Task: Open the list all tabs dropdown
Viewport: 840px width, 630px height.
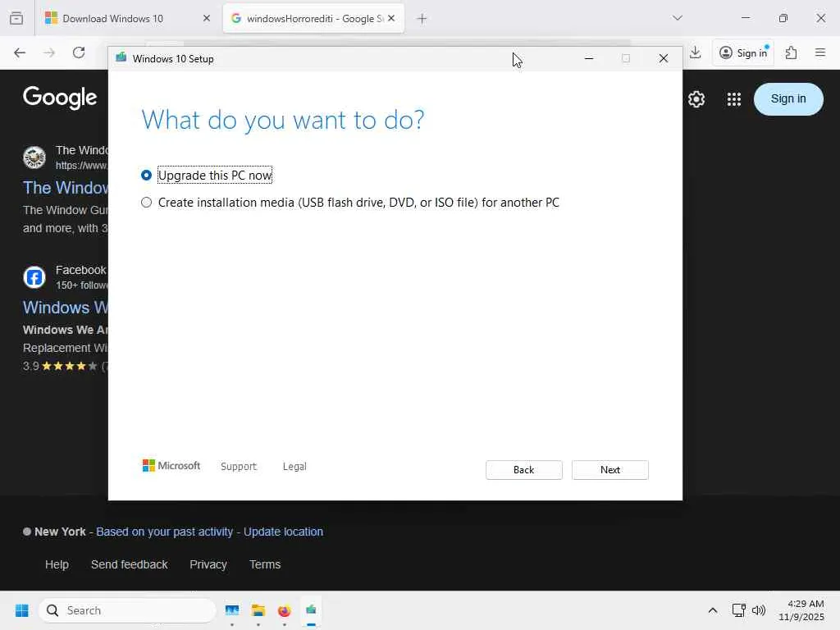Action: (x=677, y=18)
